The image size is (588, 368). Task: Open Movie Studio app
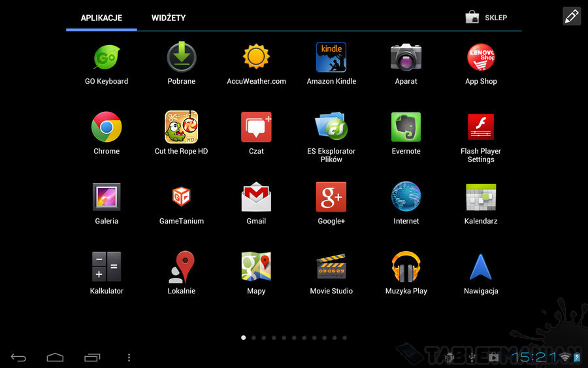pyautogui.click(x=331, y=267)
